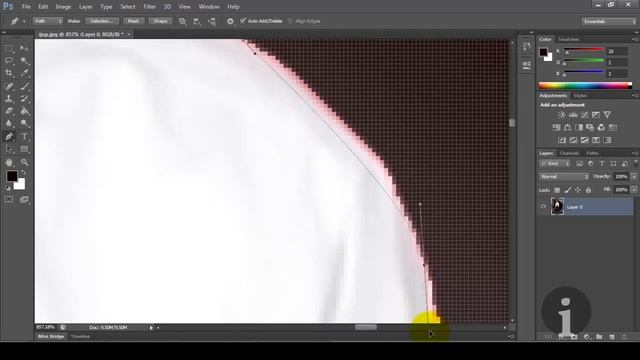Open layer filter Kind dropdown
Viewport: 640px width, 360px height.
coord(555,164)
